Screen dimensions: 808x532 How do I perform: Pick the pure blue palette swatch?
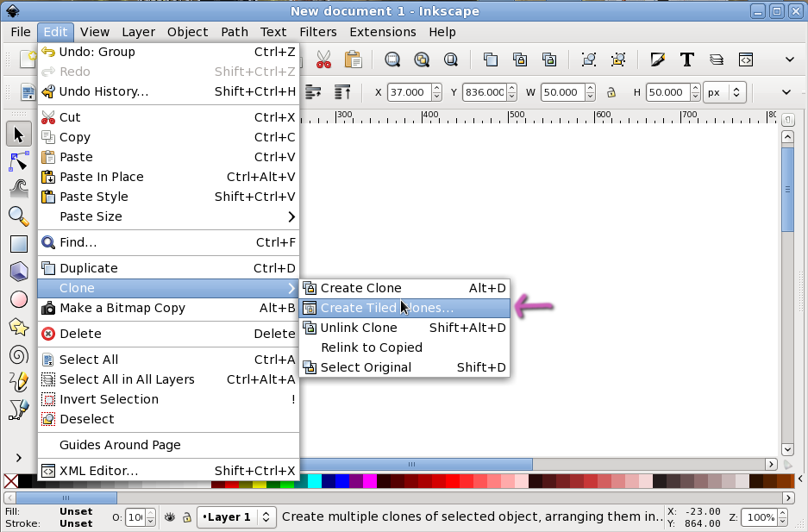(342, 481)
